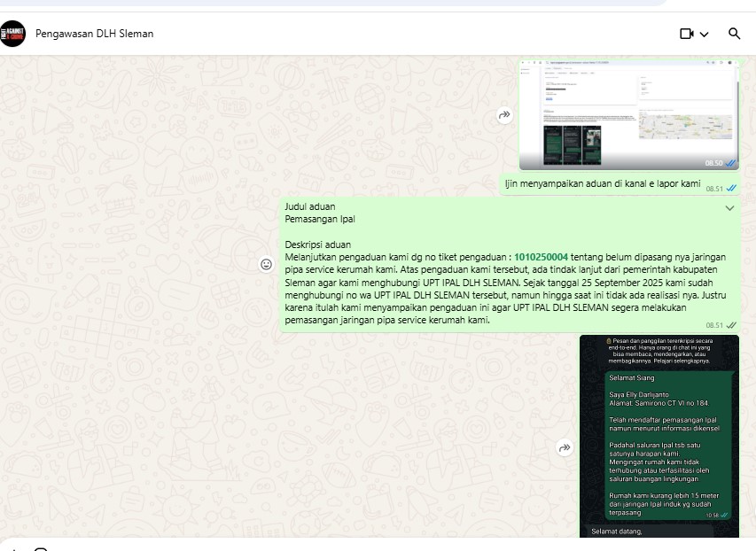The width and height of the screenshot is (756, 551).
Task: Click the map preview inside the webpage screenshot
Action: (x=686, y=126)
